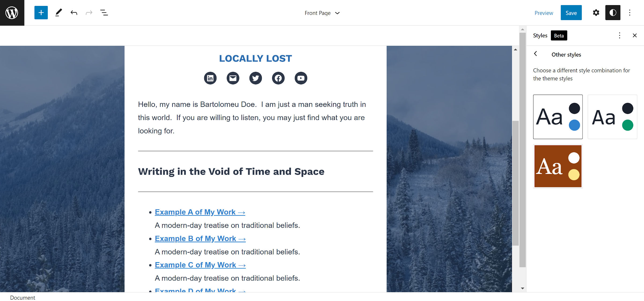Open the Example A of My Work link
The image size is (644, 301).
tap(200, 212)
